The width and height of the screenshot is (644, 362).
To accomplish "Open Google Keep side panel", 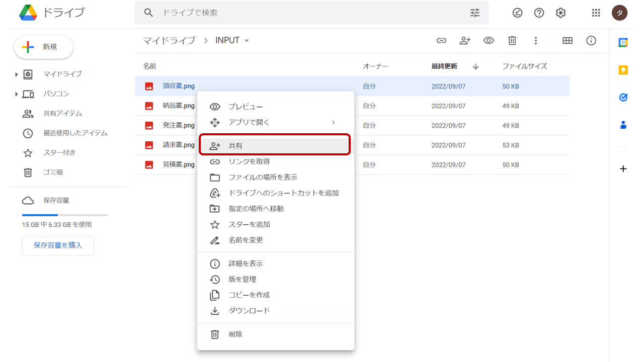I will [x=623, y=70].
